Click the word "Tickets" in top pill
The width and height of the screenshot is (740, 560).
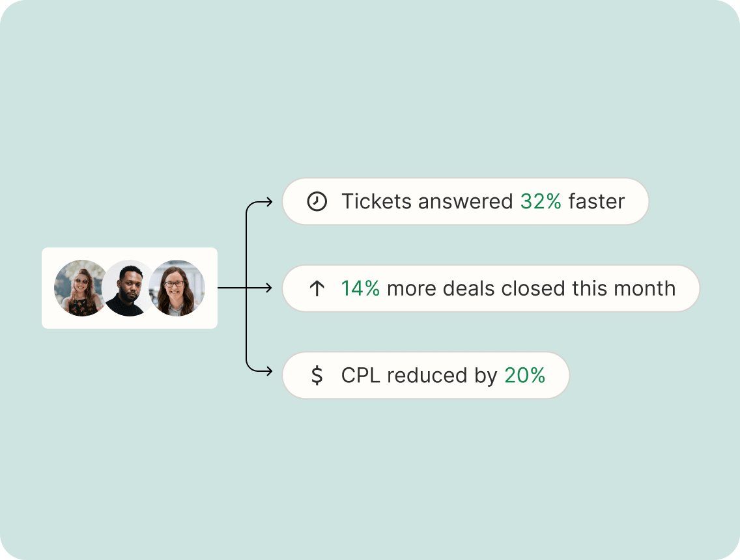coord(377,202)
